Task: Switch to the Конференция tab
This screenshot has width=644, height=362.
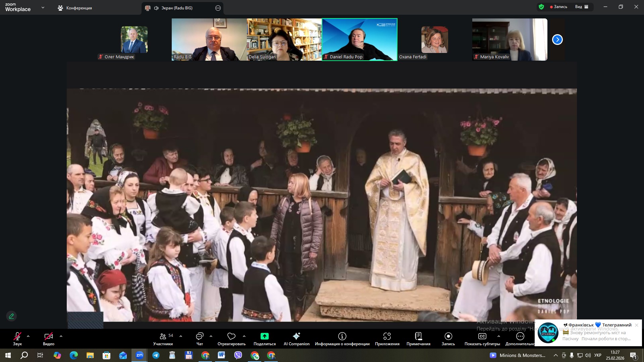Action: tap(75, 8)
